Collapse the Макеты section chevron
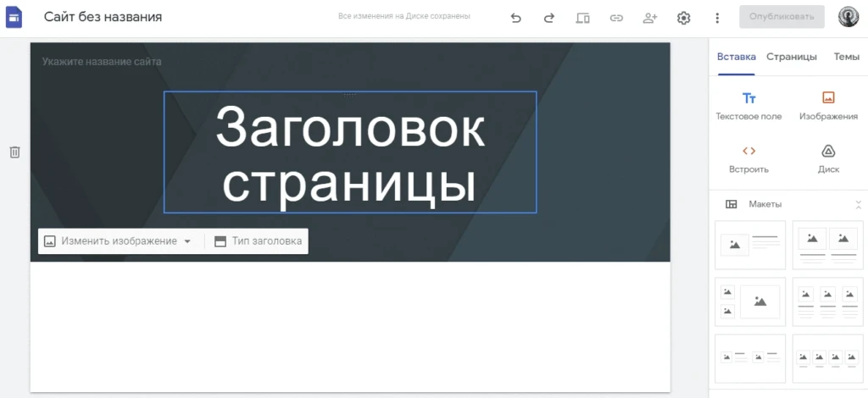 click(x=858, y=205)
